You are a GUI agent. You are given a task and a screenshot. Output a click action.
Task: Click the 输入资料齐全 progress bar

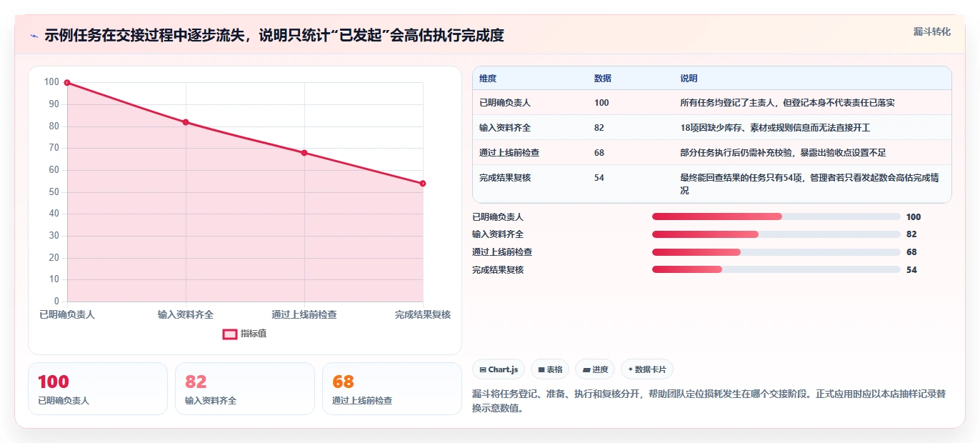point(776,234)
